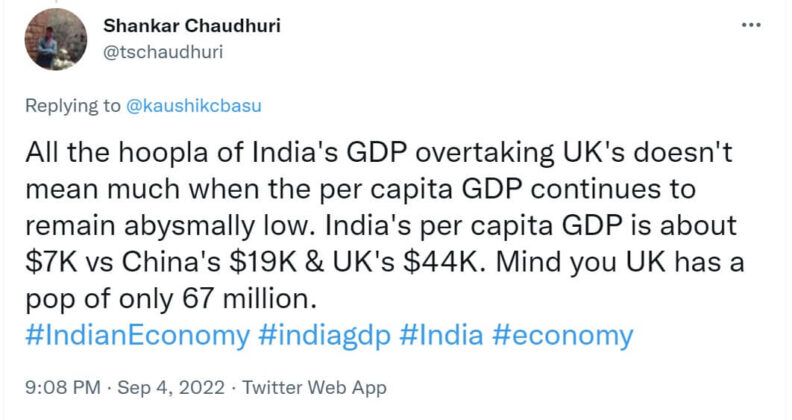Image resolution: width=792 pixels, height=420 pixels.
Task: Select the #India hashtag
Action: [x=443, y=335]
